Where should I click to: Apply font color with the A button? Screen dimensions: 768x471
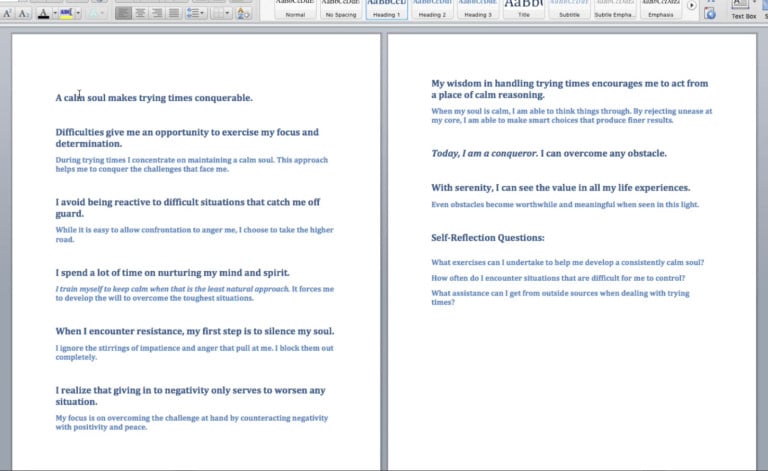(44, 14)
